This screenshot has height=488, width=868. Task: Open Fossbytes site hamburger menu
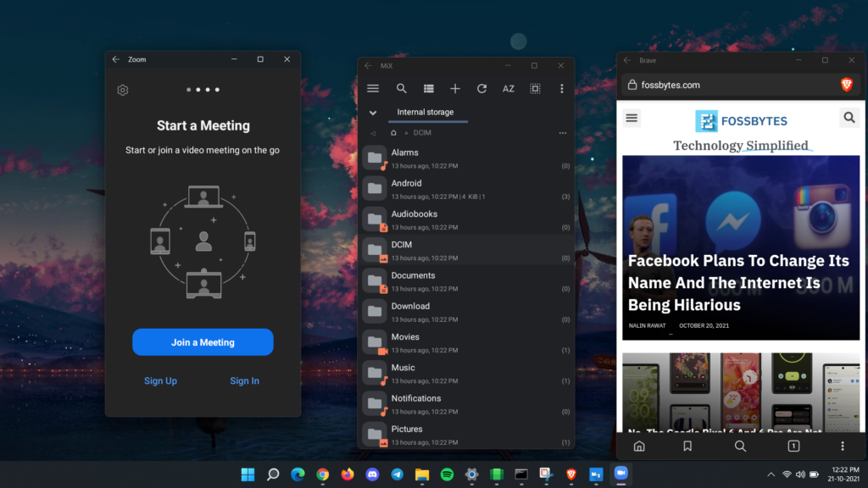point(632,118)
